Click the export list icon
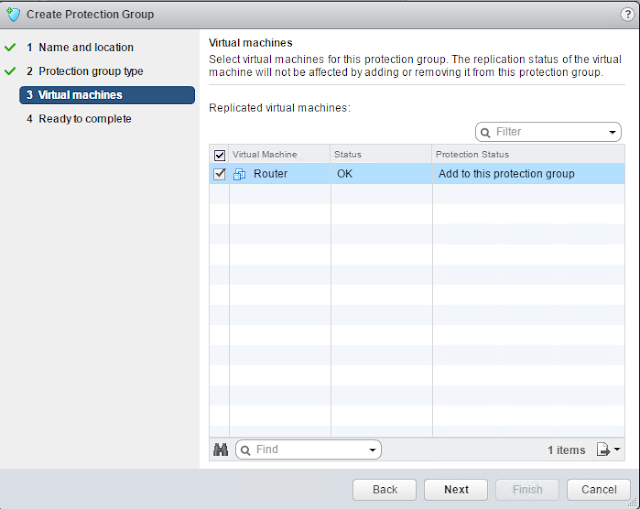640x509 pixels. [603, 449]
